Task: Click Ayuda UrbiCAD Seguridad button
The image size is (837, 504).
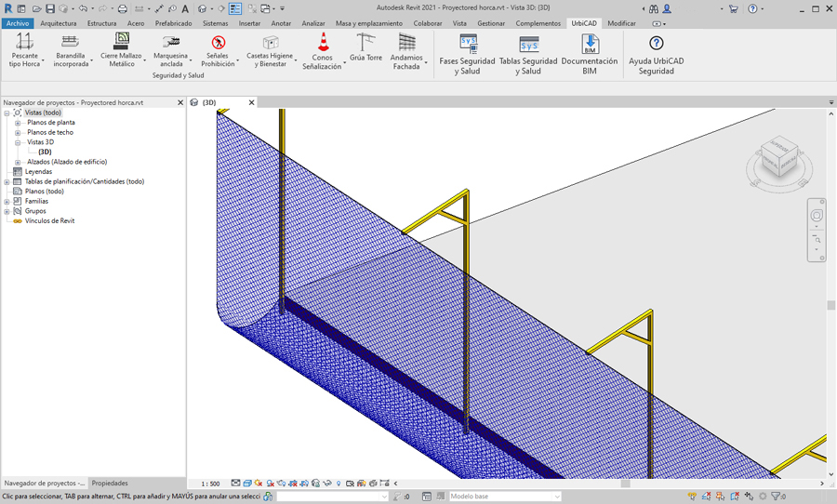Action: [656, 52]
